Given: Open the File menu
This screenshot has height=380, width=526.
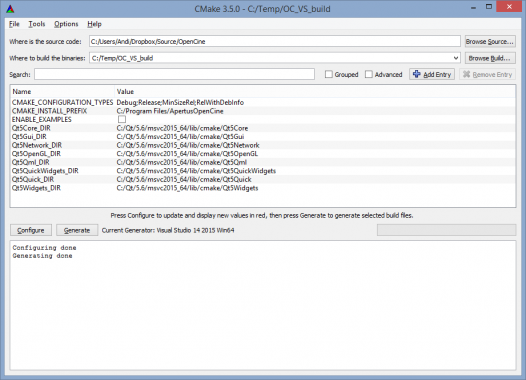Looking at the screenshot, I should point(14,24).
